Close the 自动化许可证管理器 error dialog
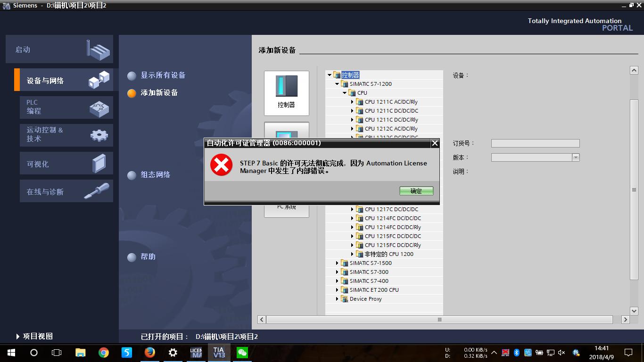 tap(435, 143)
